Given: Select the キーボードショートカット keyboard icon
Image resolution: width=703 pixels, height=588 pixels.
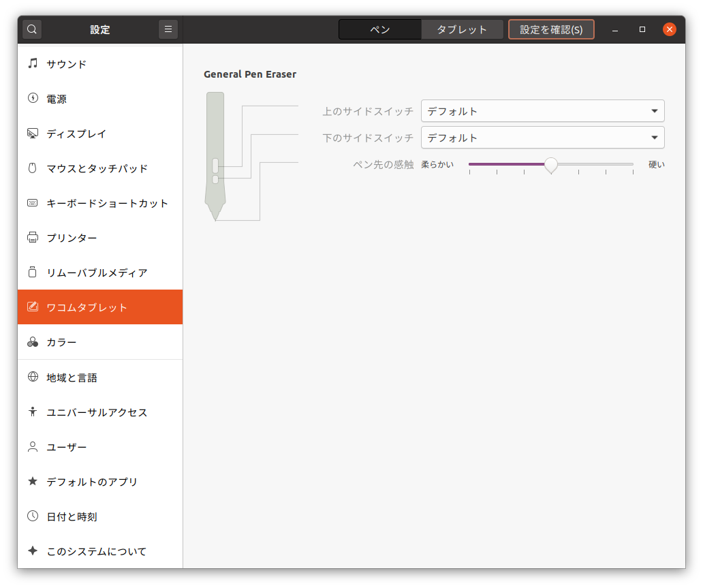Looking at the screenshot, I should click(x=33, y=203).
